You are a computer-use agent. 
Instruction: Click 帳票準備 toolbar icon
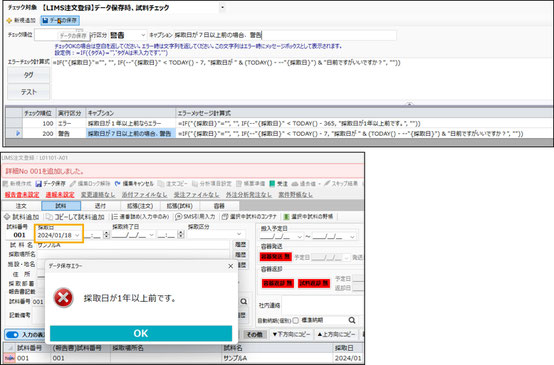[239, 184]
